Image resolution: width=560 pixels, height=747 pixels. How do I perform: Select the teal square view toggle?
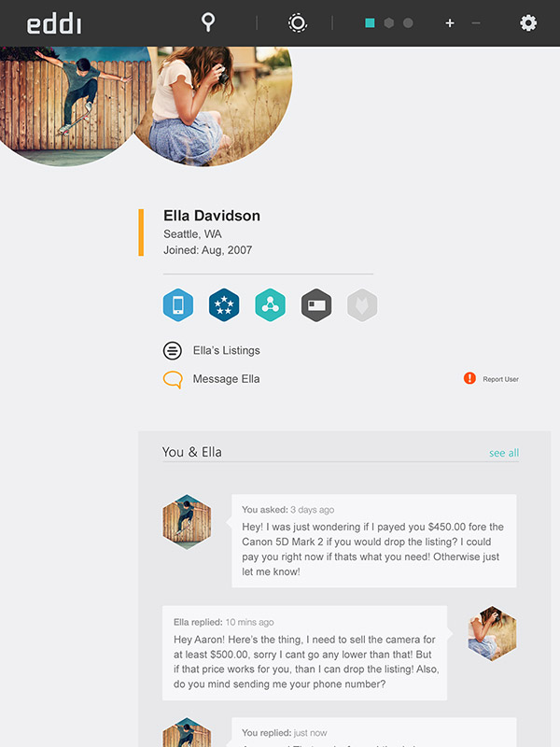(370, 22)
